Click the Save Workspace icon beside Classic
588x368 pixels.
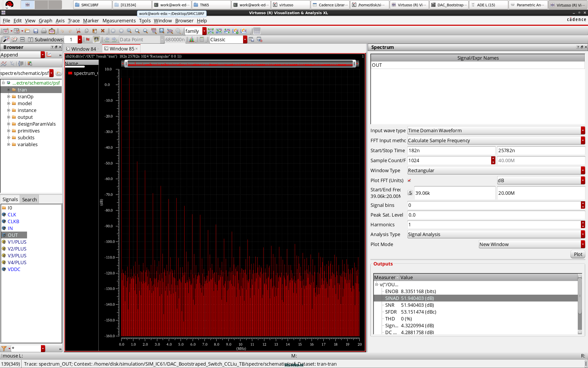tap(251, 39)
